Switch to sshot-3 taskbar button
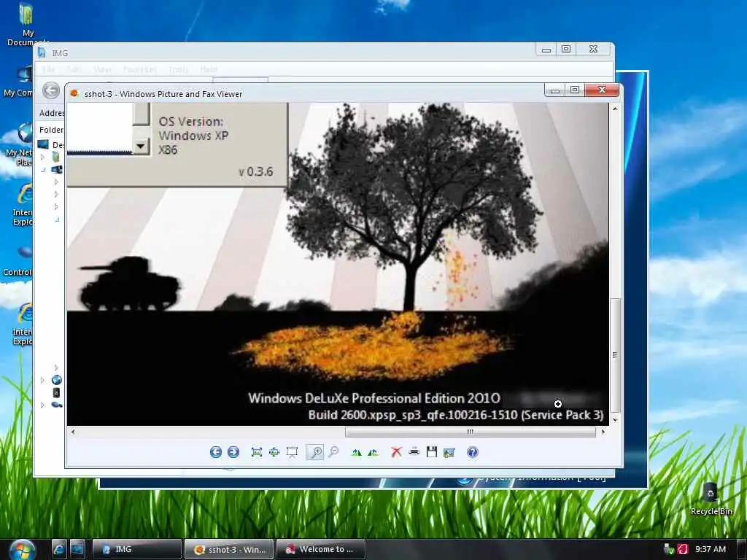 point(229,549)
